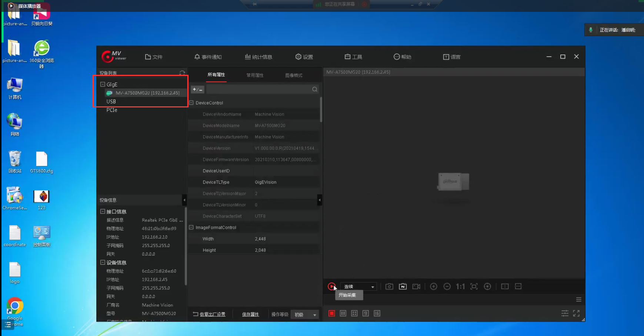Open the 统计信息 menu

click(258, 57)
